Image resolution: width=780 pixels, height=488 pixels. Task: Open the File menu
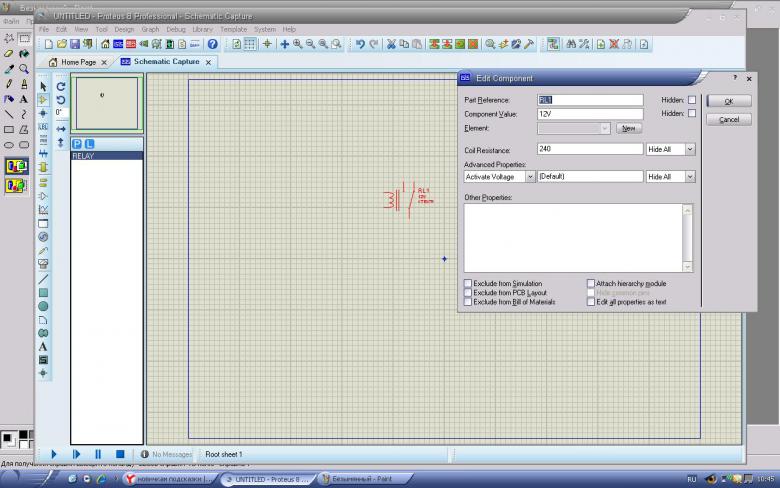[44, 29]
